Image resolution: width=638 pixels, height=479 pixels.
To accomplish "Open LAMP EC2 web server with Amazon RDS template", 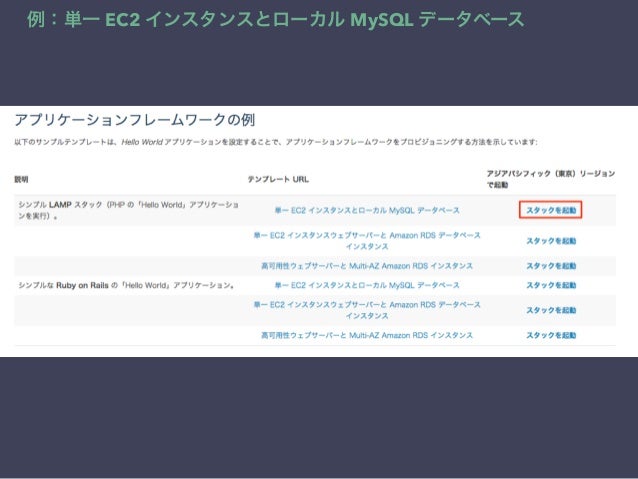I will tap(367, 241).
